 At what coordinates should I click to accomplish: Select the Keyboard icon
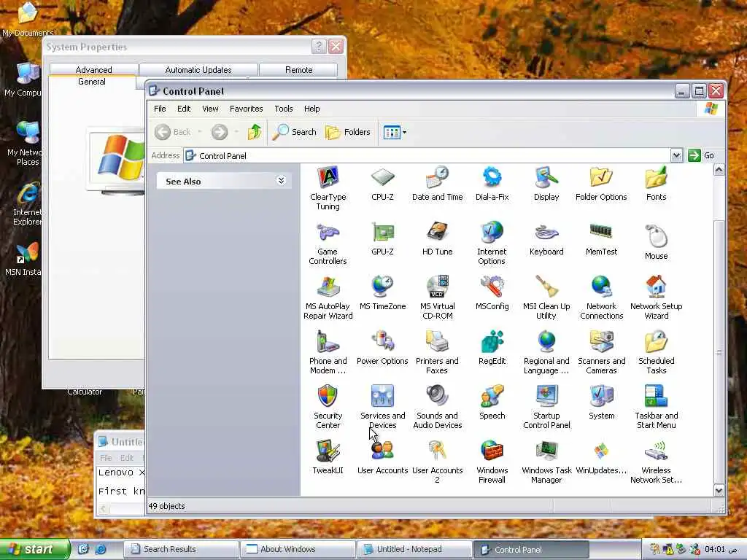[546, 238]
